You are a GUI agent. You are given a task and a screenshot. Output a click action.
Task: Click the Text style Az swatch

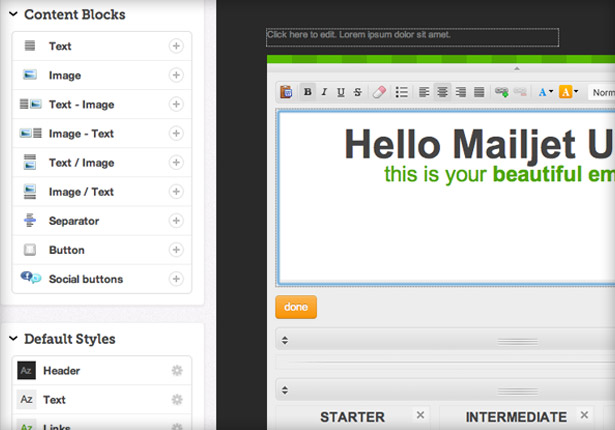pos(26,399)
